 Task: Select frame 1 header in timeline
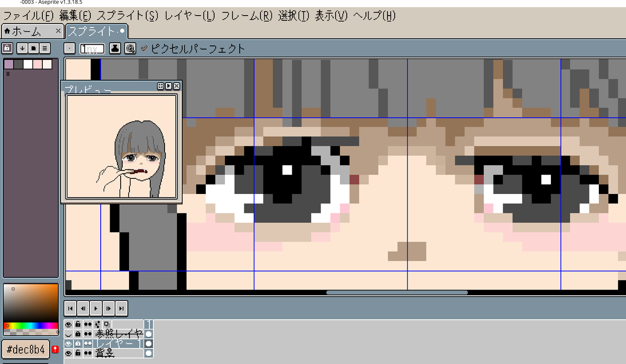(148, 324)
